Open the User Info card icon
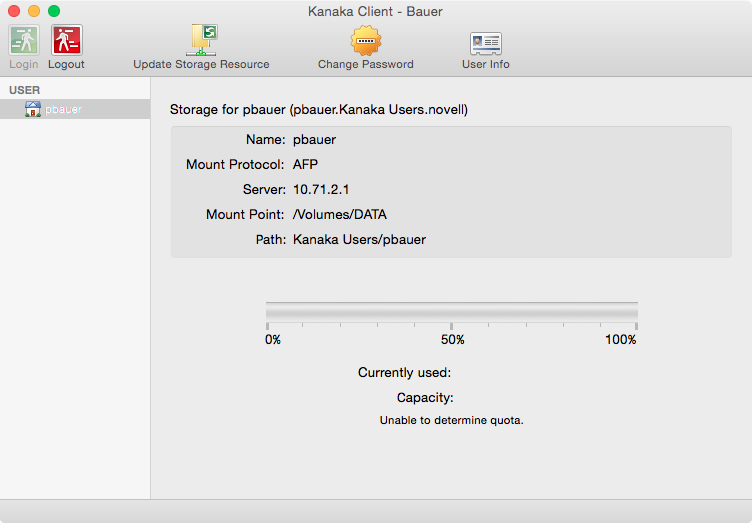Viewport: 752px width, 523px height. pos(486,42)
